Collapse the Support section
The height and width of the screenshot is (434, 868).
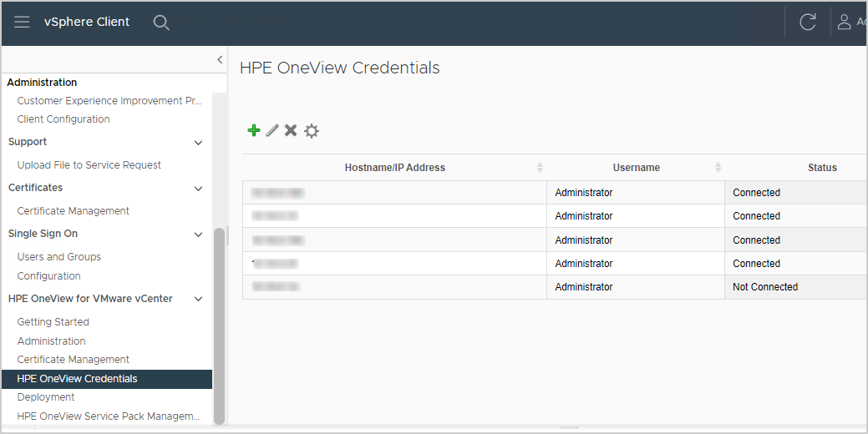click(x=198, y=143)
